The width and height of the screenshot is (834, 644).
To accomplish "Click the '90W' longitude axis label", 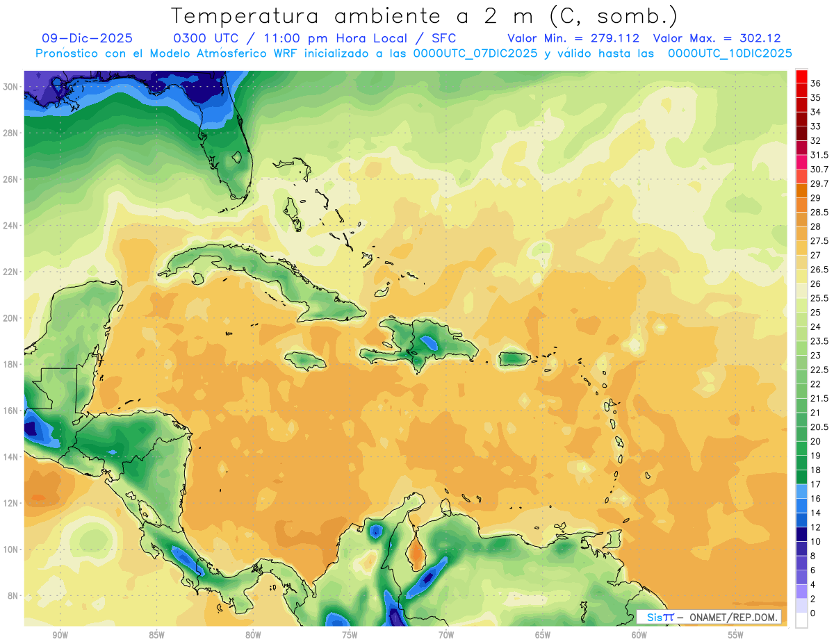I will coord(60,635).
